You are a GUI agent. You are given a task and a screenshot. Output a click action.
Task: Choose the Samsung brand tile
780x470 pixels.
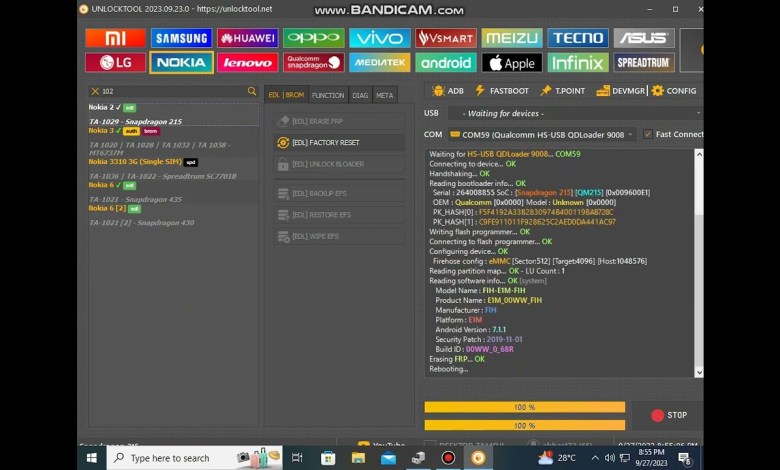point(181,38)
